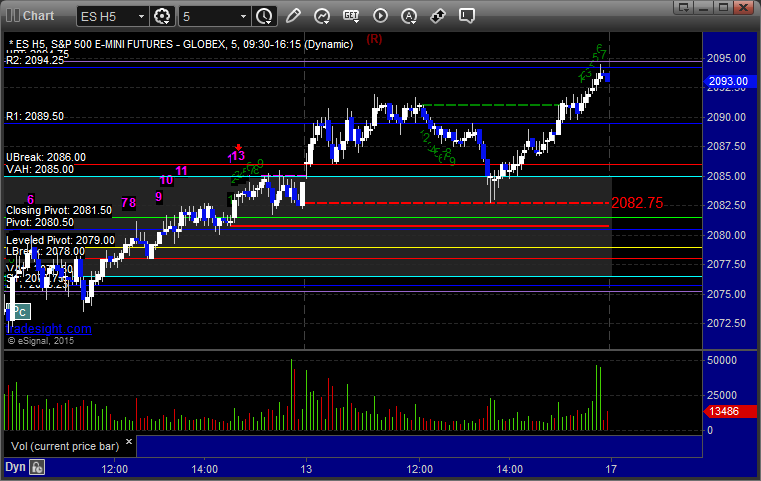Viewport: 761px width, 481px height.
Task: Click the magenta count number 78
Action: point(129,202)
